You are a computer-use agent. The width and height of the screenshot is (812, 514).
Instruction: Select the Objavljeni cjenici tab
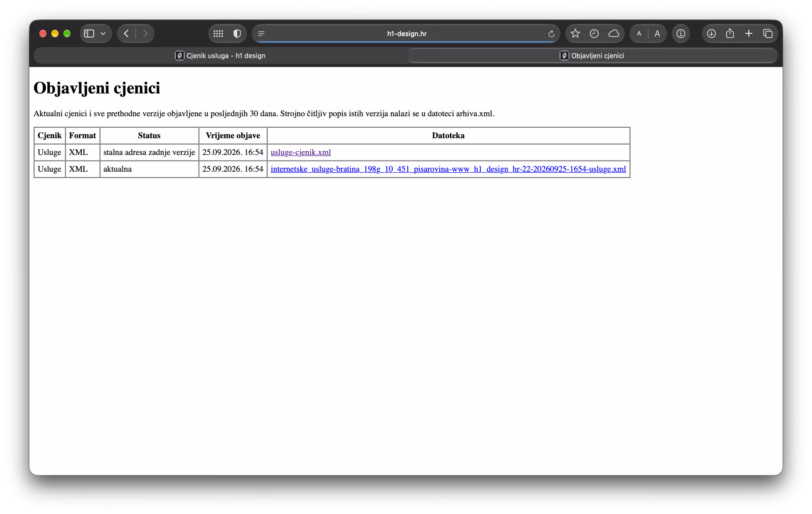(x=592, y=55)
